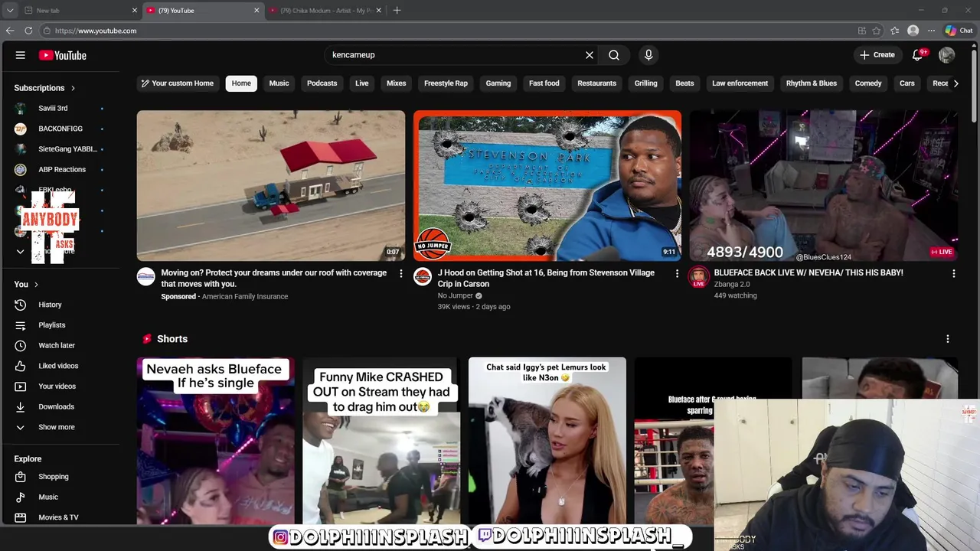The width and height of the screenshot is (980, 551).
Task: Select the Law enforcement filter chip
Action: (x=740, y=83)
